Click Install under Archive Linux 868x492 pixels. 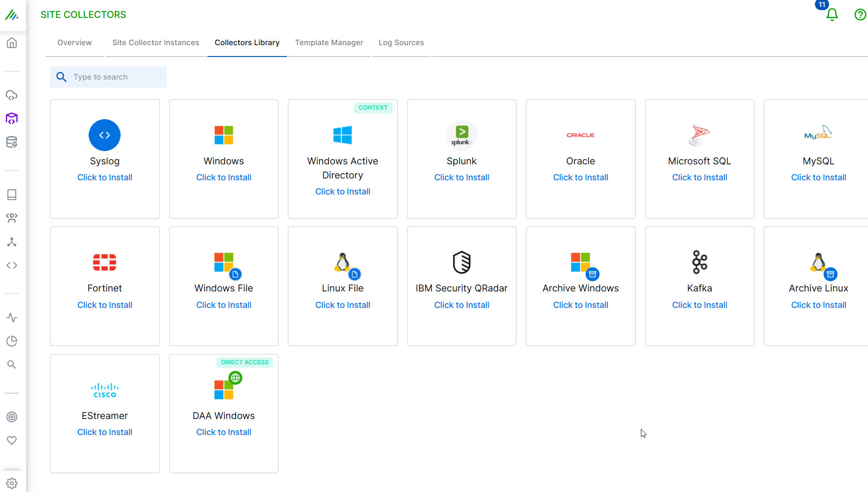point(819,305)
